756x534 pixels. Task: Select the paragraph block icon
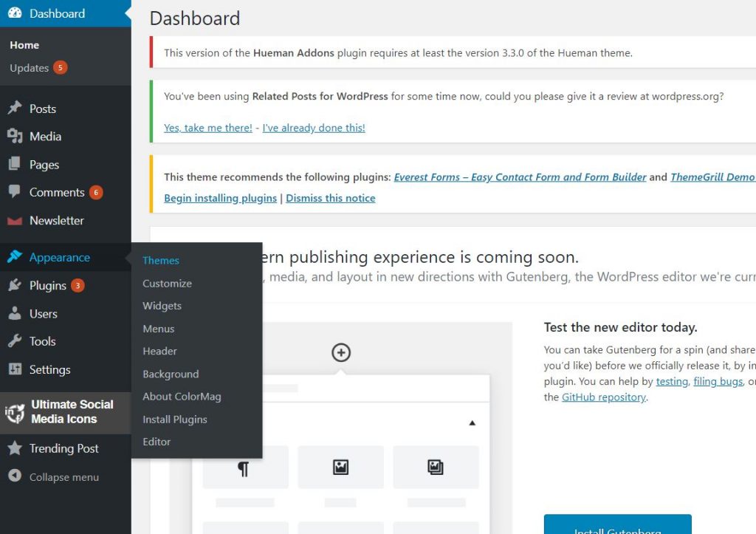pyautogui.click(x=244, y=468)
